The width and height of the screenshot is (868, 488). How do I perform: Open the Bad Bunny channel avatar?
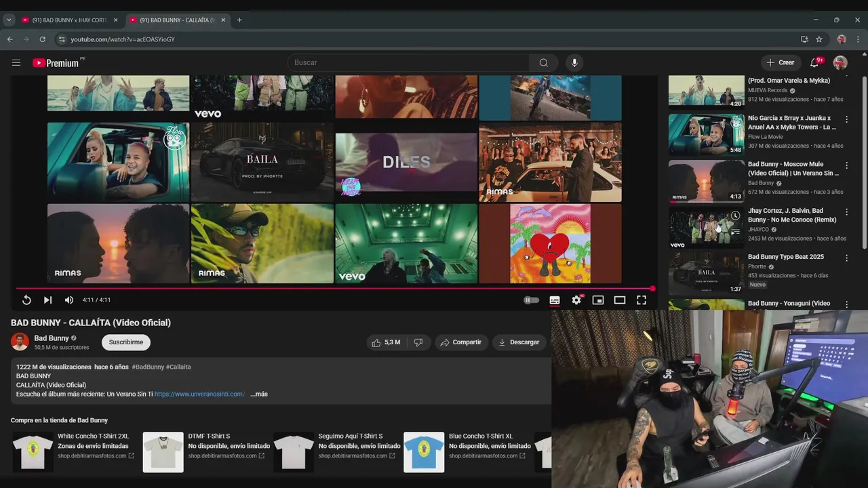(20, 342)
